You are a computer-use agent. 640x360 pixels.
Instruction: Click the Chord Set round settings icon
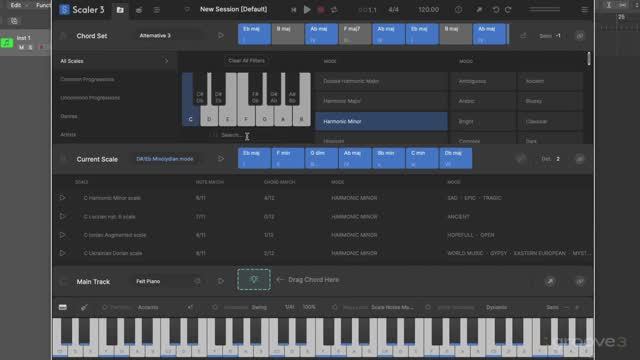580,36
